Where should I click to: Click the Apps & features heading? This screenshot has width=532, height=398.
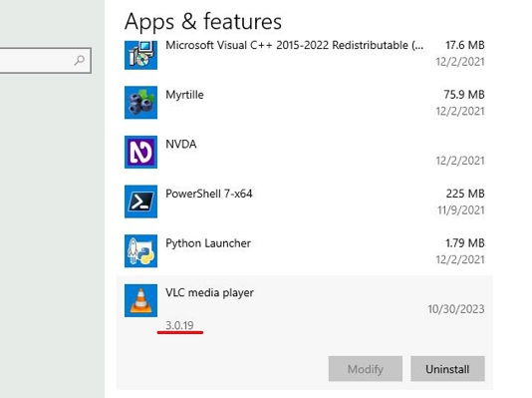point(203,22)
